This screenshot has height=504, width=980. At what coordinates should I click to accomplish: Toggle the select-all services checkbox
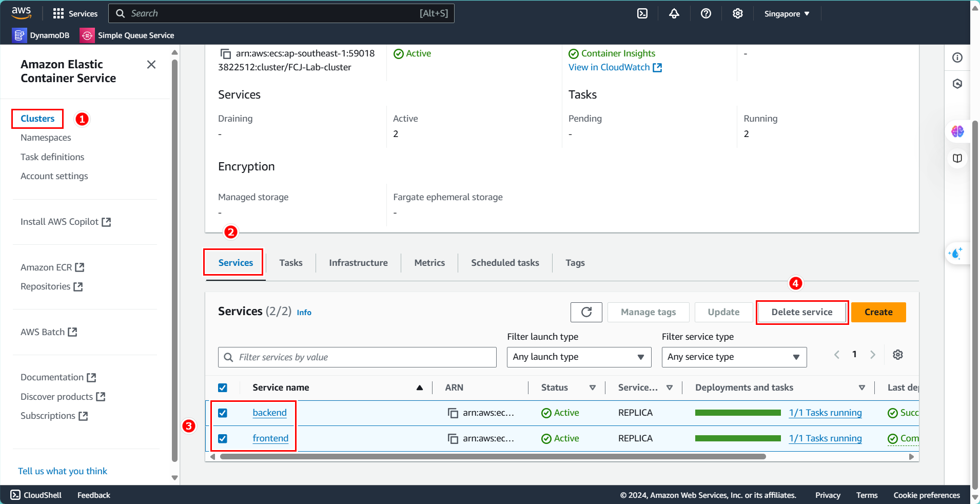tap(223, 388)
